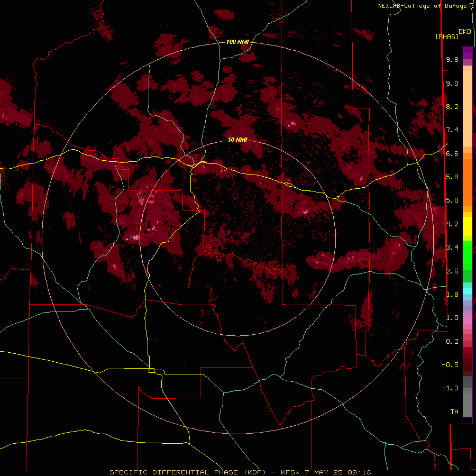Click the NEXLAB-College of DuPage header text

(422, 6)
